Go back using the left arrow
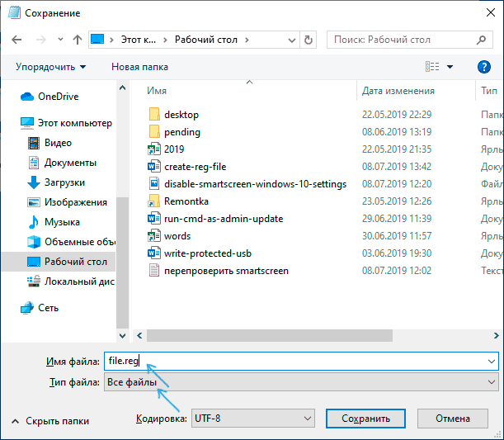Image resolution: width=504 pixels, height=440 pixels. (x=16, y=40)
